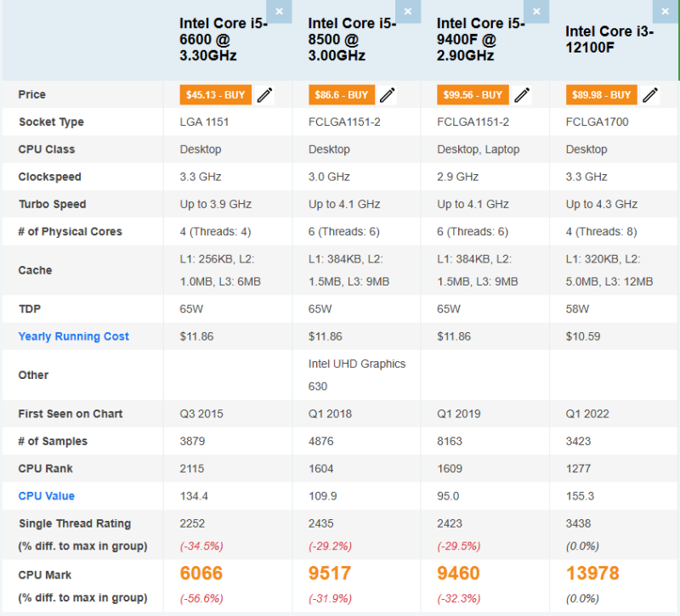Image resolution: width=680 pixels, height=616 pixels.
Task: Select the 4 (Threads: 4) cores value
Action: [x=215, y=231]
